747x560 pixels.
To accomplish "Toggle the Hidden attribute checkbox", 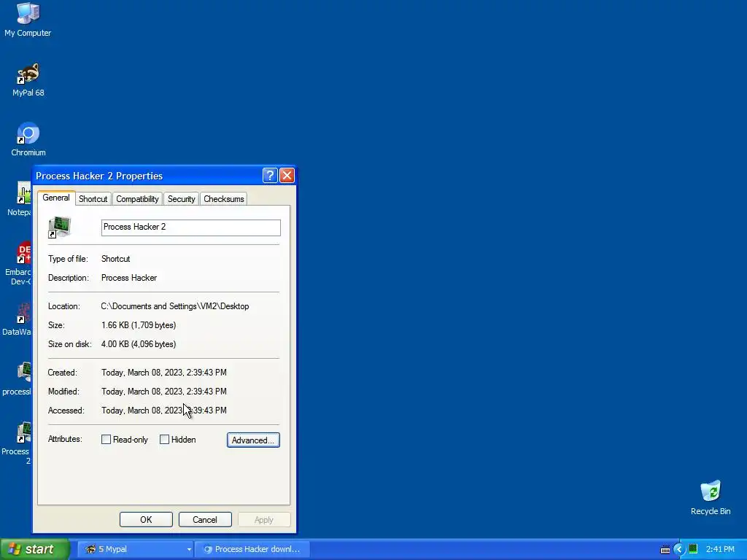I will [x=164, y=440].
